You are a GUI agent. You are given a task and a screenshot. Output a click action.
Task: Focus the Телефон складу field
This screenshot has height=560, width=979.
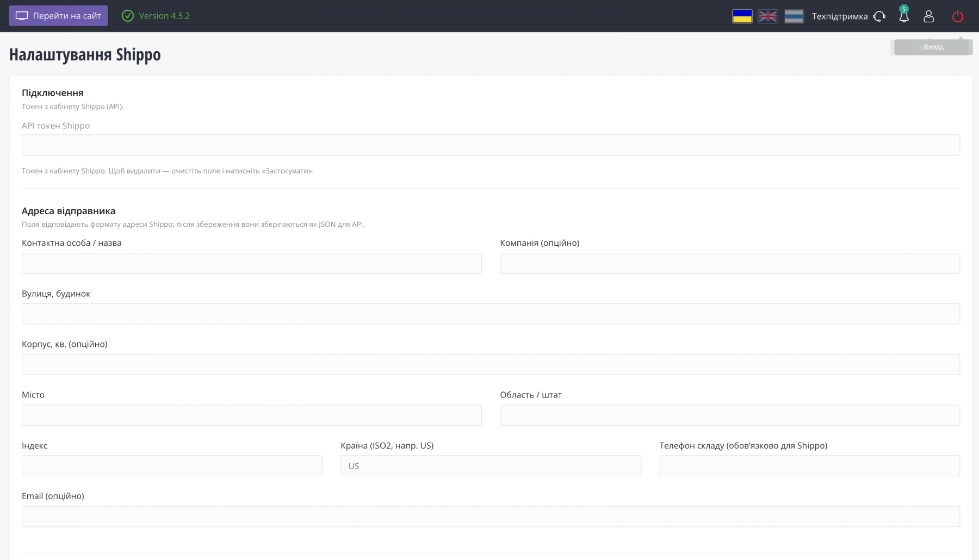click(x=810, y=466)
